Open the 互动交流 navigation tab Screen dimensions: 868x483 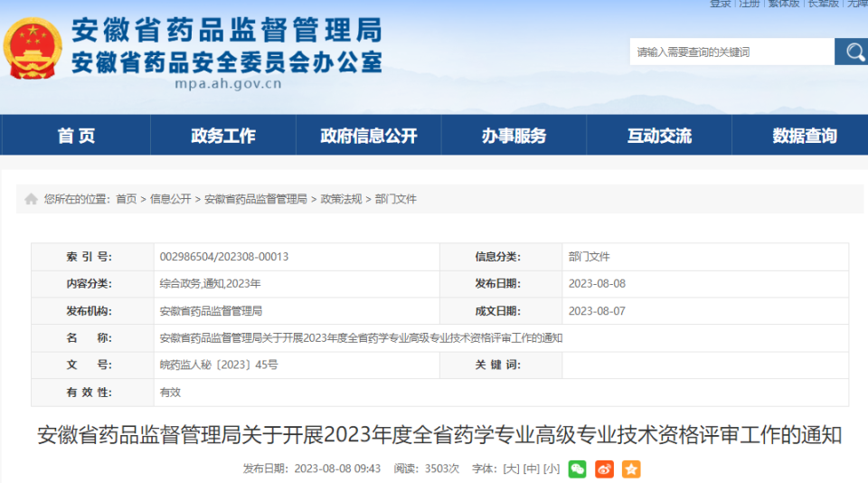659,135
